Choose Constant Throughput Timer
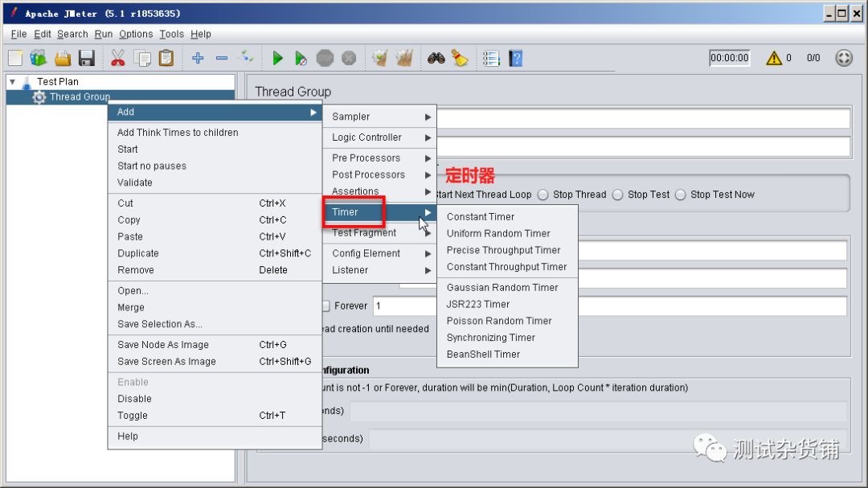This screenshot has width=868, height=488. 508,266
